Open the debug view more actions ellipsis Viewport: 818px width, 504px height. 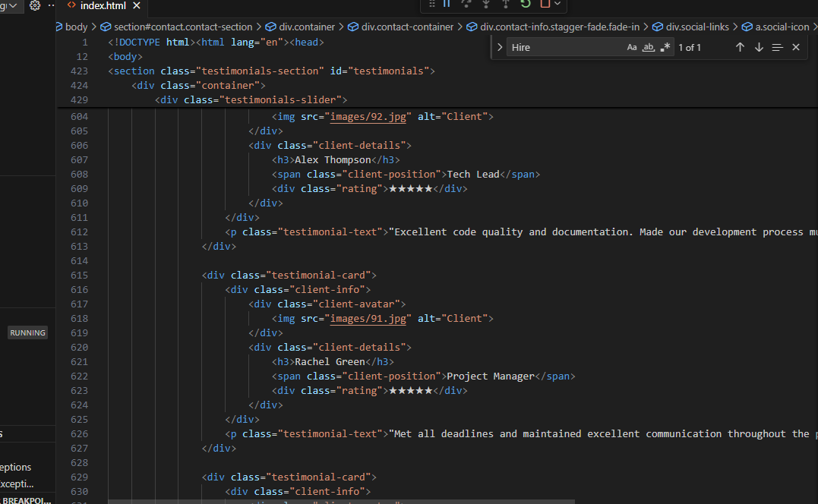[x=51, y=5]
